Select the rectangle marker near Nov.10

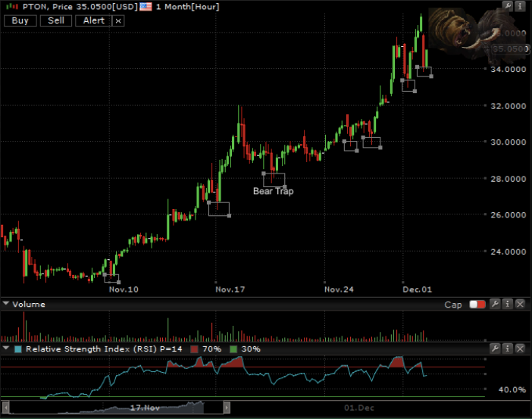coord(111,278)
